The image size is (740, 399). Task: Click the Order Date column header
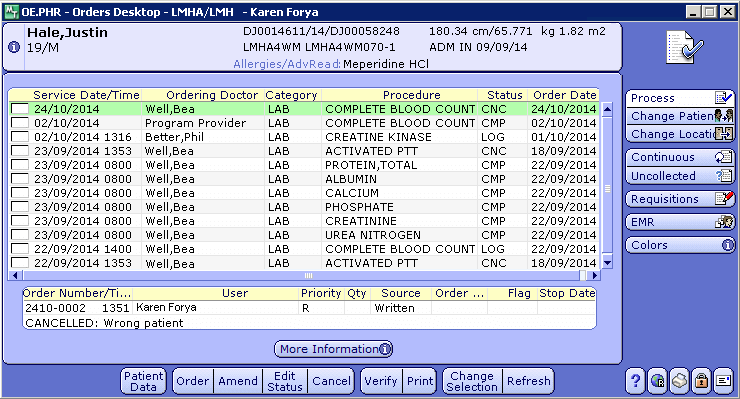(x=564, y=95)
